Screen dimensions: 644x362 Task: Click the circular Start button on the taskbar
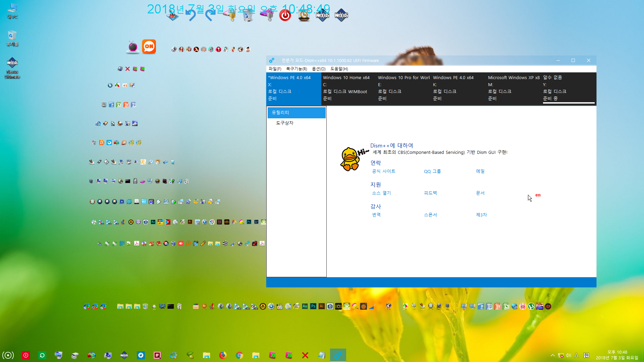(x=8, y=355)
